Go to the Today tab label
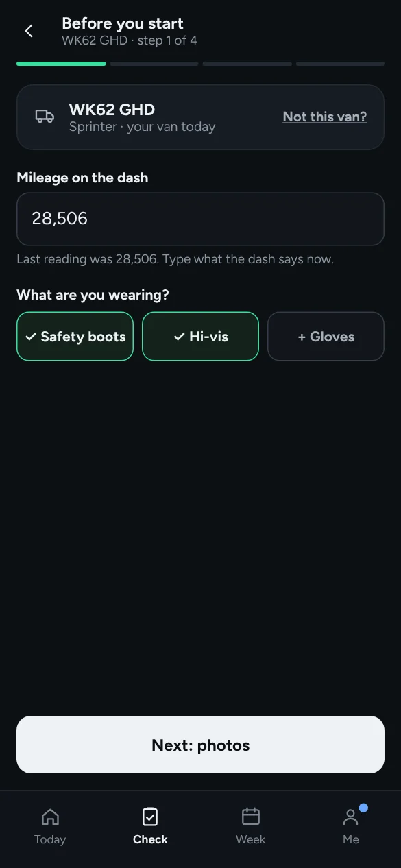The width and height of the screenshot is (401, 868). click(x=50, y=839)
